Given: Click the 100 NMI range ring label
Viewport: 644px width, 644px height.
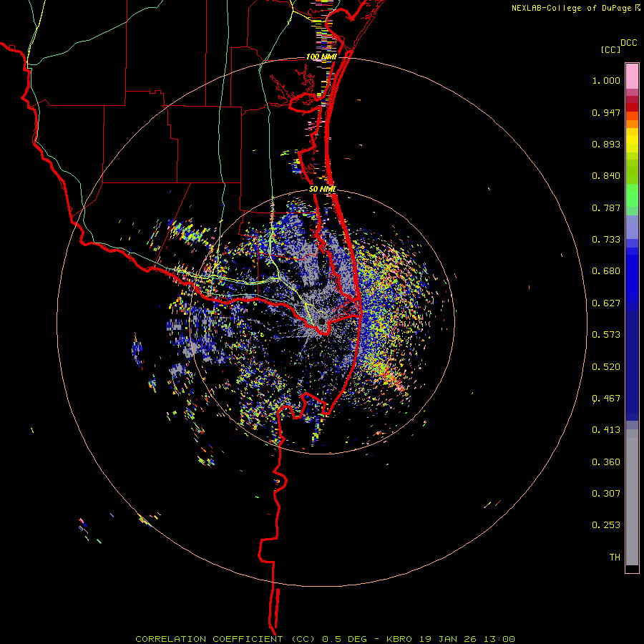Looking at the screenshot, I should click(321, 57).
